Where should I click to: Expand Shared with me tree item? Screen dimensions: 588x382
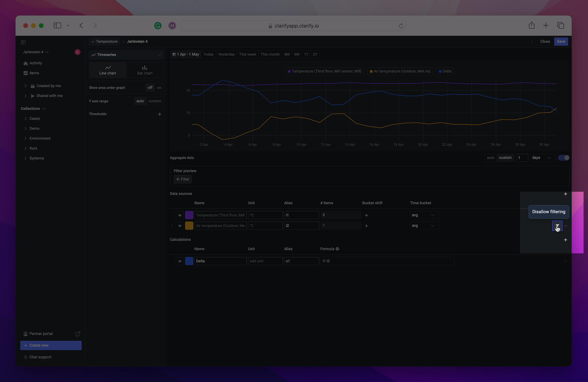pos(25,96)
